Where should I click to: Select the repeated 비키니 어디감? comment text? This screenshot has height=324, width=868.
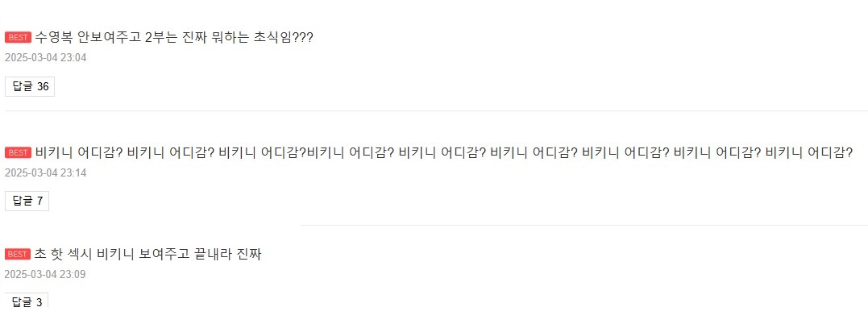pyautogui.click(x=443, y=152)
